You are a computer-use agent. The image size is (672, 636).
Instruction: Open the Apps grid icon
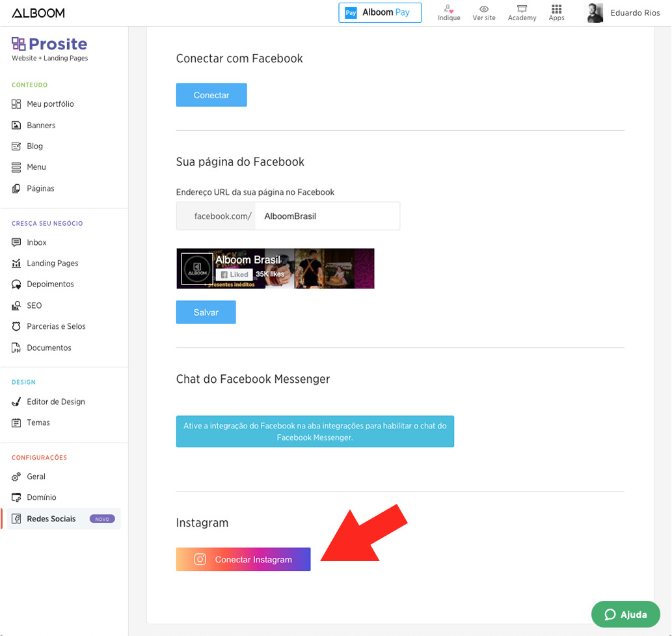[556, 10]
